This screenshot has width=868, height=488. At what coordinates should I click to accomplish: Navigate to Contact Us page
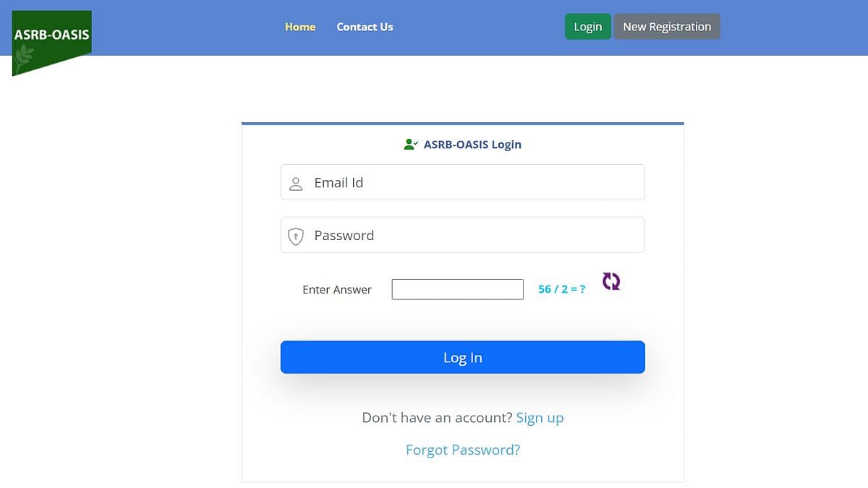[365, 27]
